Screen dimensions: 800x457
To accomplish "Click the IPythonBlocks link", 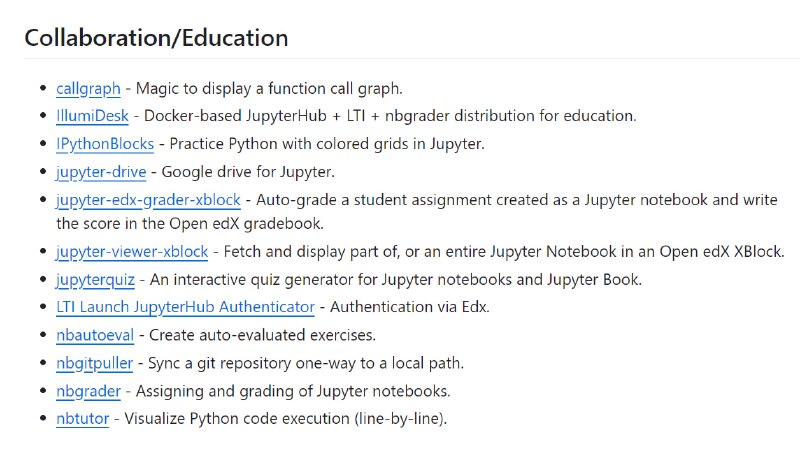I will click(105, 144).
